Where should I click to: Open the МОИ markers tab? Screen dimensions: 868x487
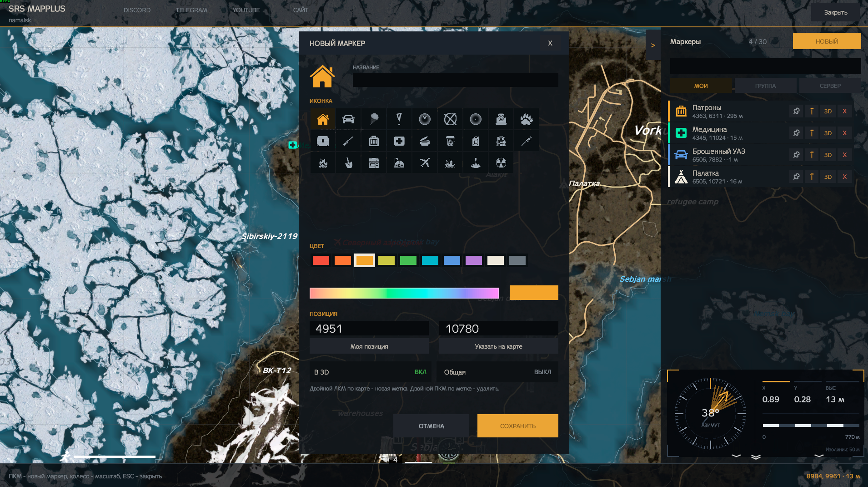pos(701,86)
